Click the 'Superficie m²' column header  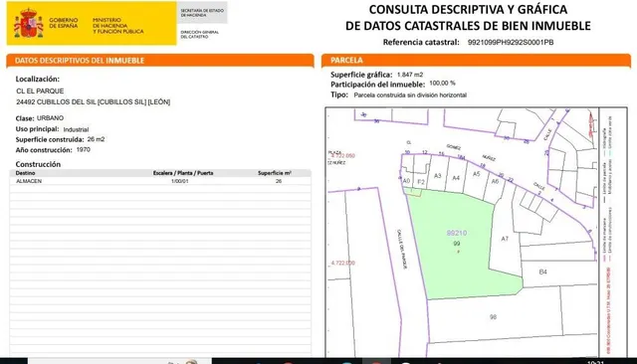275,173
